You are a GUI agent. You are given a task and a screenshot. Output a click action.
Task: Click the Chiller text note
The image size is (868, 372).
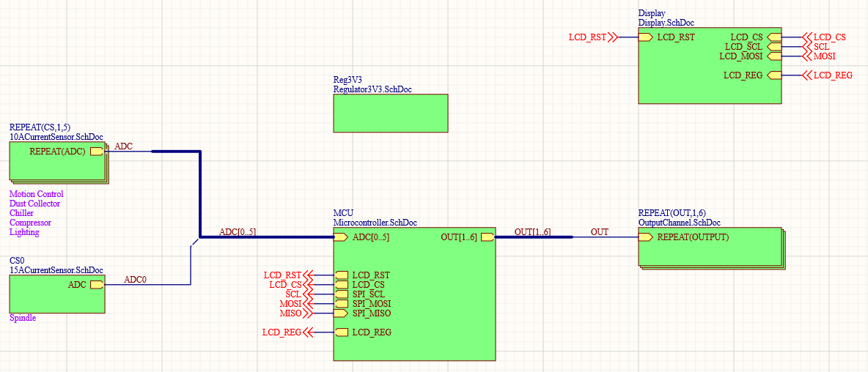21,213
